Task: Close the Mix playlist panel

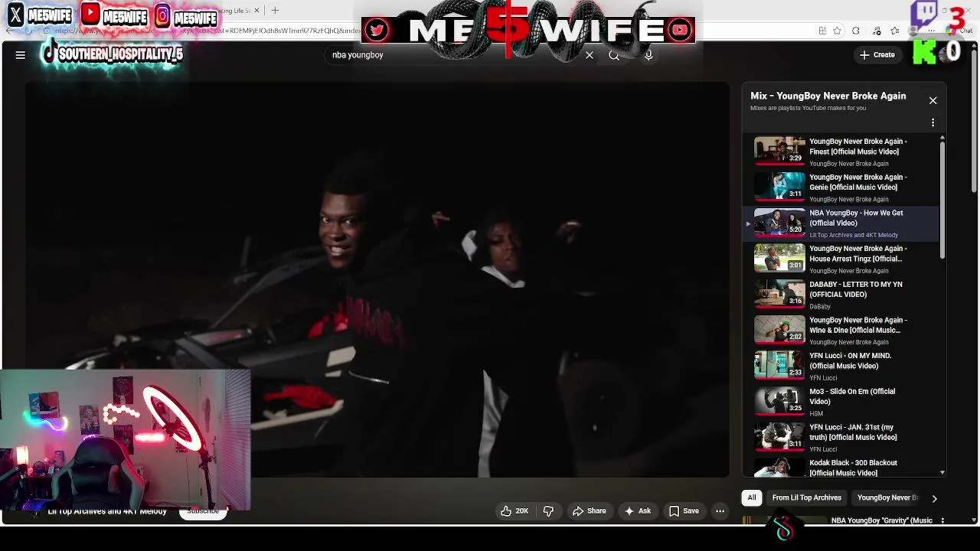Action: tap(933, 100)
